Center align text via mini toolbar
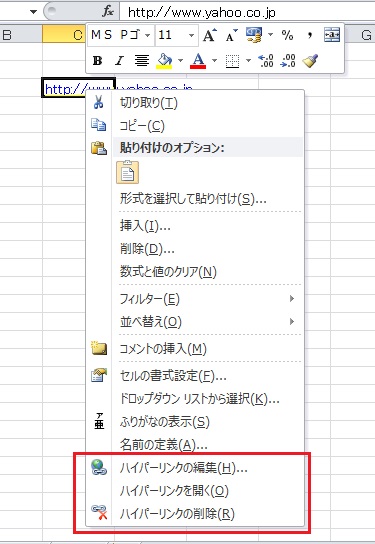Viewport: 375px width, 544px height. tap(142, 61)
